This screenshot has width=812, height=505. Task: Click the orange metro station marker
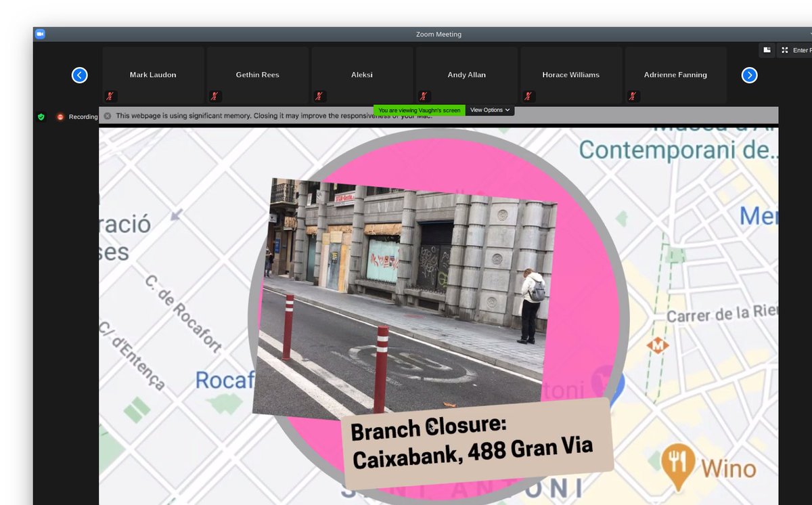pyautogui.click(x=657, y=345)
